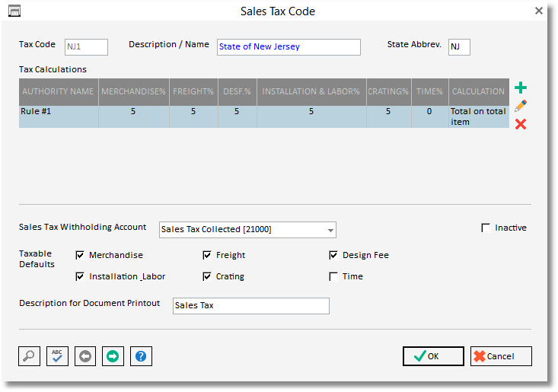Click the green plus add rule icon
Viewport: 558px width, 392px height.
point(521,88)
